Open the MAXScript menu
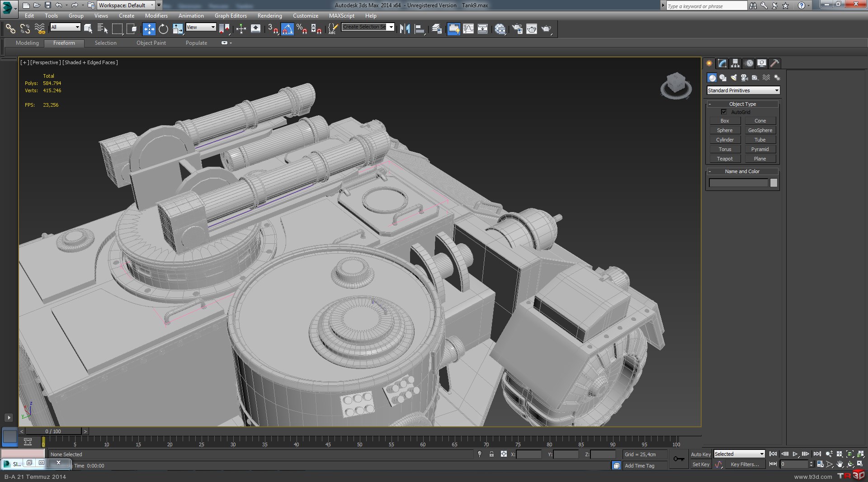The width and height of the screenshot is (868, 482). [x=341, y=15]
